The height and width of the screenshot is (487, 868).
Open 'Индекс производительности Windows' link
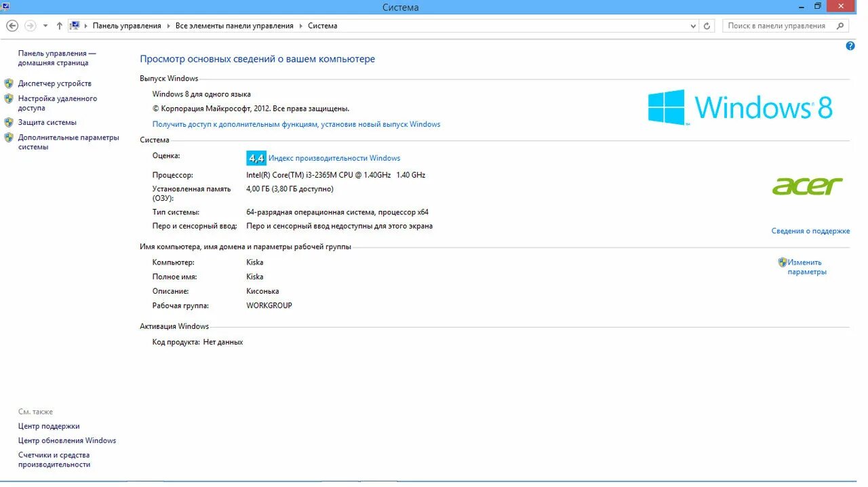point(334,158)
